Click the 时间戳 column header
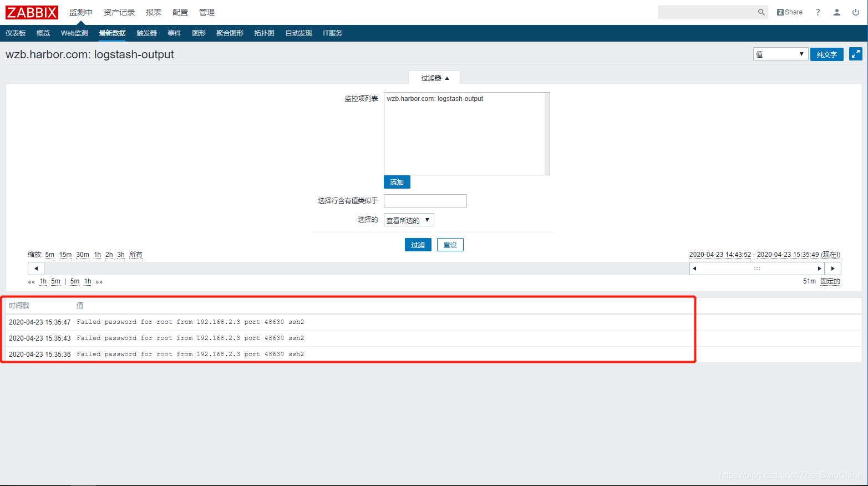868x486 pixels. pos(19,306)
